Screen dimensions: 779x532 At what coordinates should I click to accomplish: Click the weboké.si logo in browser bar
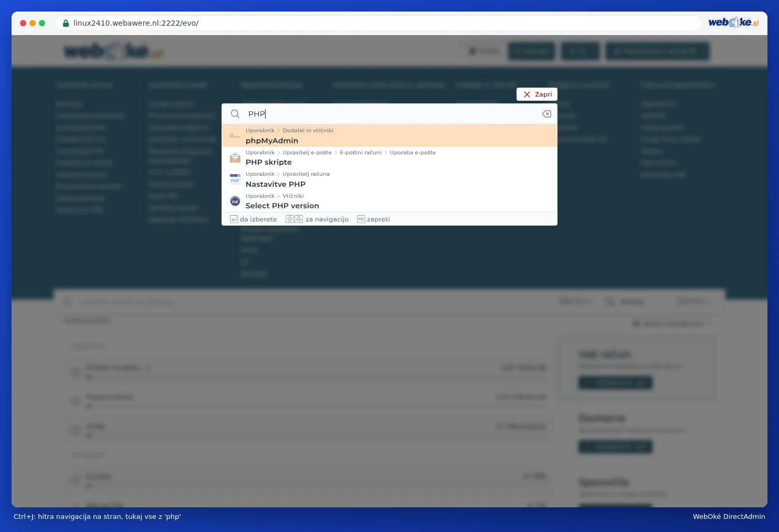coord(733,23)
